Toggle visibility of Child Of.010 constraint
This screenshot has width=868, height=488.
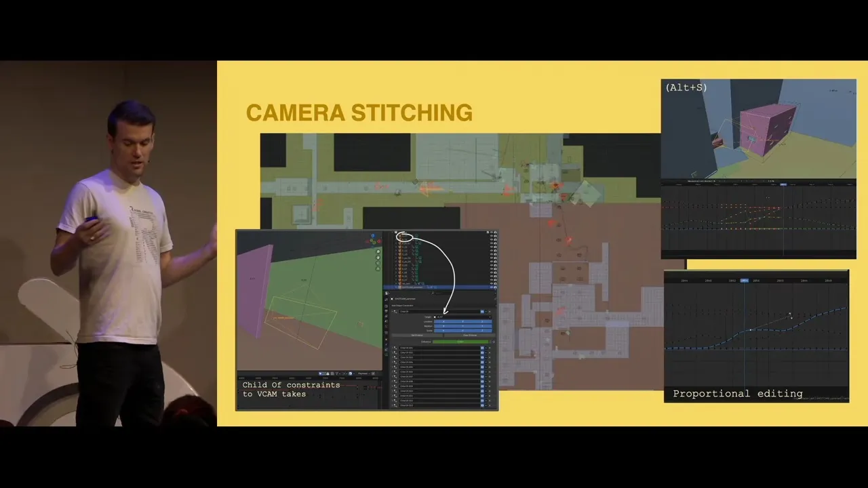pos(482,391)
